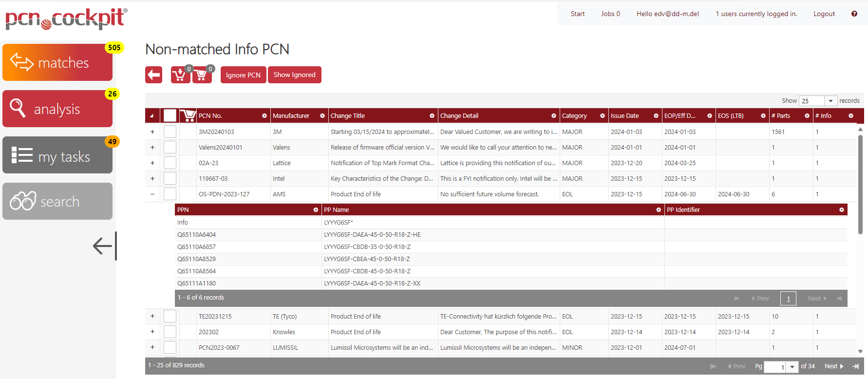Viewport: 868px width, 379px height.
Task: Jump to first page of PPN sub-table
Action: (x=737, y=298)
